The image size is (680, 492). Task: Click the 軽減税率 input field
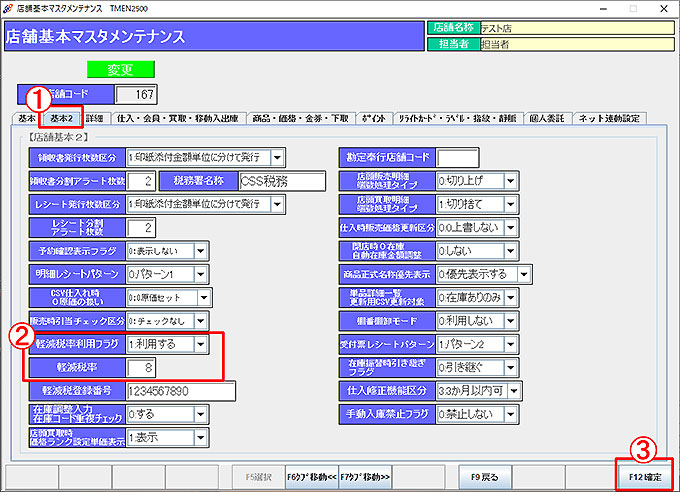140,368
